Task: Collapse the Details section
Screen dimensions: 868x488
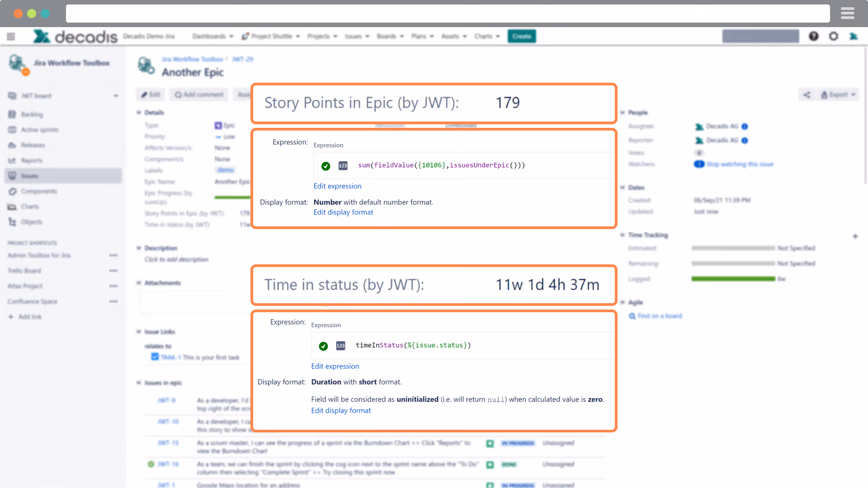Action: (139, 113)
